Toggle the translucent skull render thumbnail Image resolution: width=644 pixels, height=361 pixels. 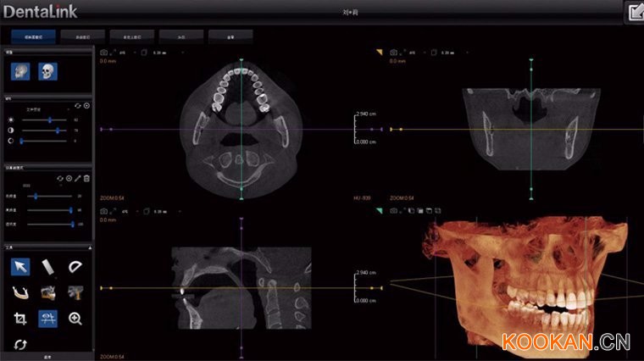(20, 71)
